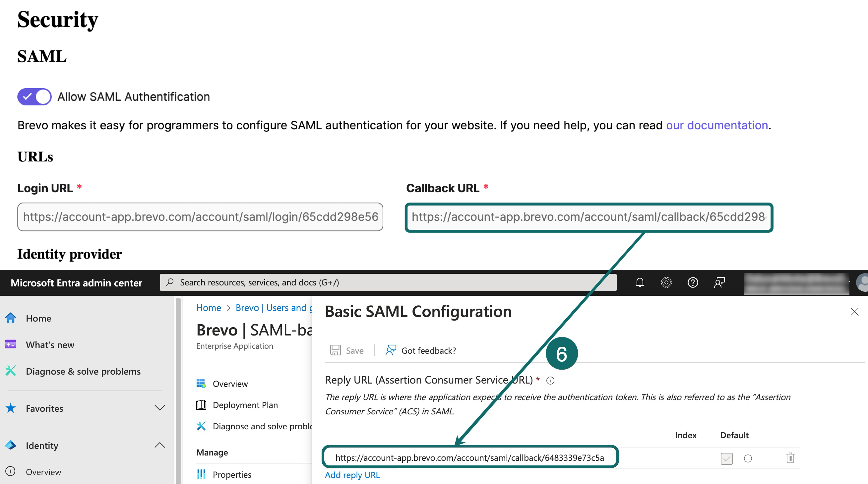Save the Basic SAML Configuration
Viewport: 868px width, 484px height.
pos(347,350)
